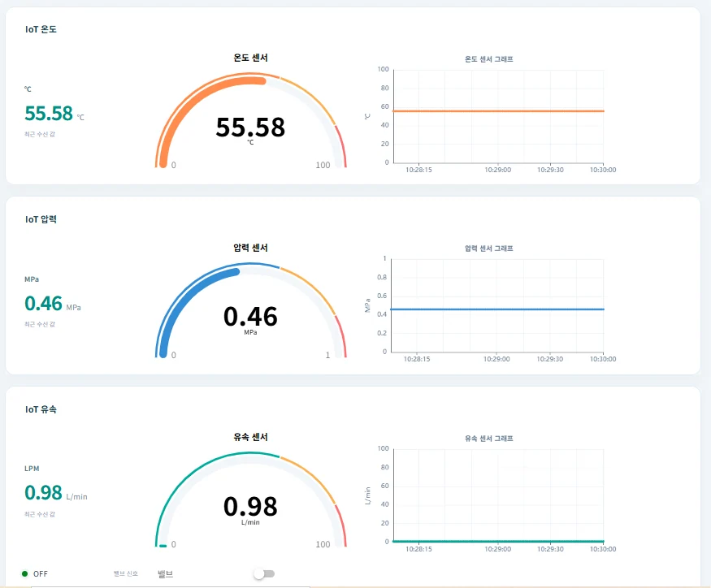This screenshot has width=711, height=588.
Task: Click the MPa label above the 0.46 reading
Action: pyautogui.click(x=32, y=279)
